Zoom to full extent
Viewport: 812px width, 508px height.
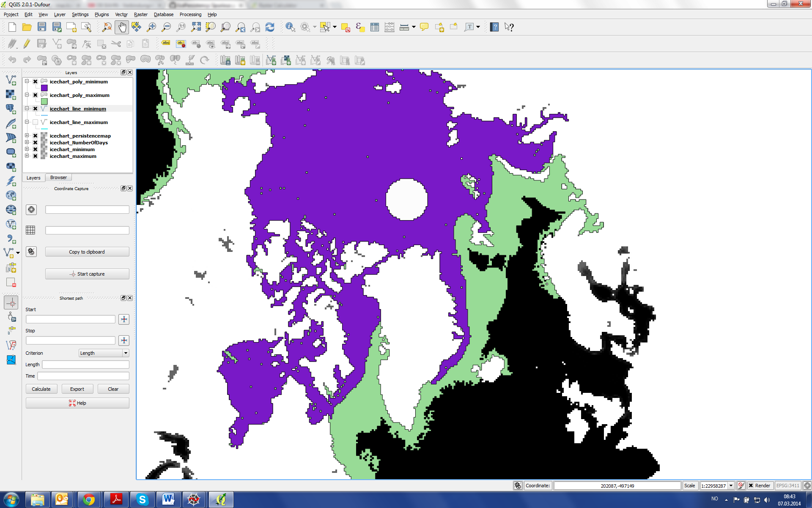[196, 27]
